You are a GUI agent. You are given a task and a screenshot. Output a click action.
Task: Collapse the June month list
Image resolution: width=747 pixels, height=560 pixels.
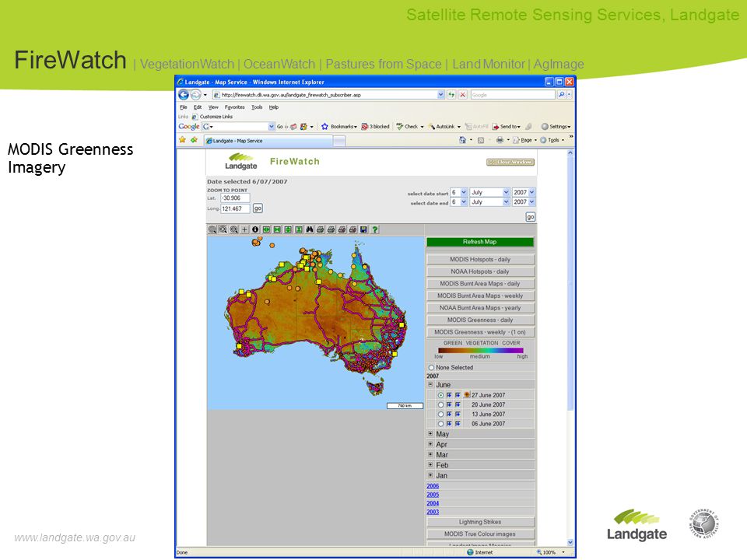click(430, 384)
